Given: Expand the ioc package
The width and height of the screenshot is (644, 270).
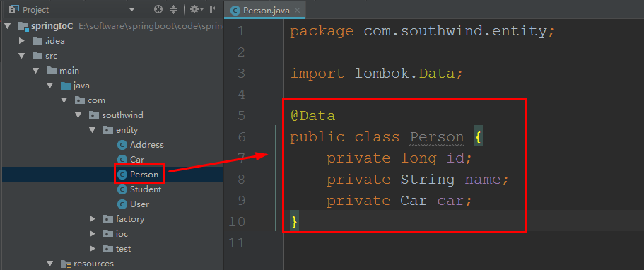Looking at the screenshot, I should click(x=93, y=234).
